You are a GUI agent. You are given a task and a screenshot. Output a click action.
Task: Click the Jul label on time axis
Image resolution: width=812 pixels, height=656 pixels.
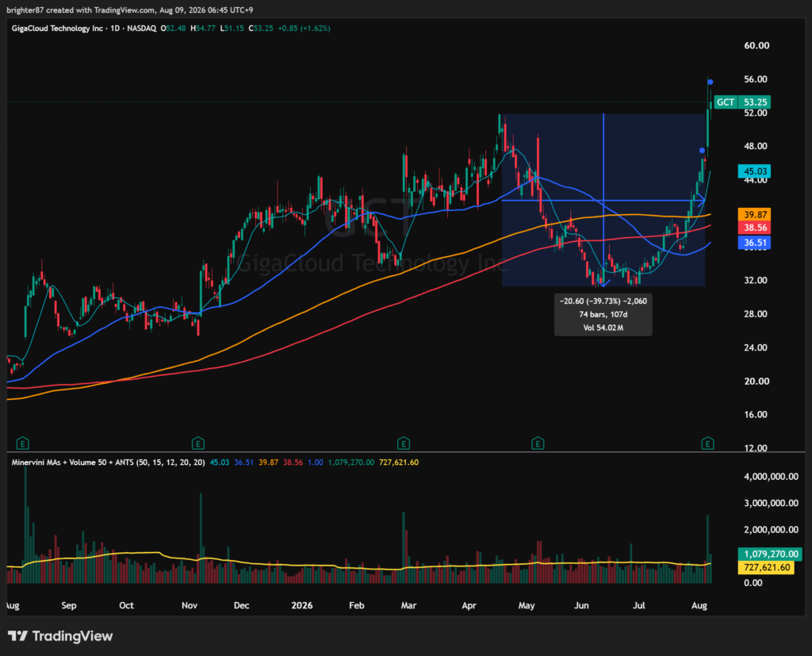point(639,605)
